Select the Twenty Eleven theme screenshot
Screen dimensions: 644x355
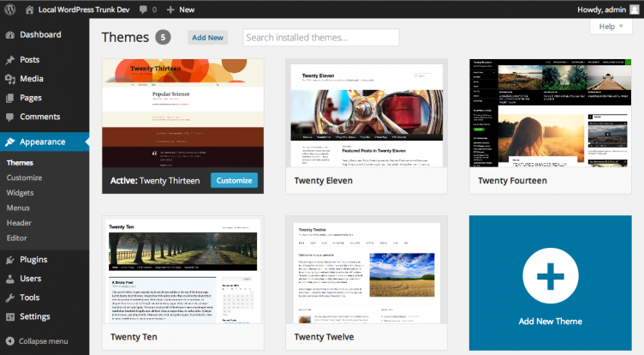(367, 113)
